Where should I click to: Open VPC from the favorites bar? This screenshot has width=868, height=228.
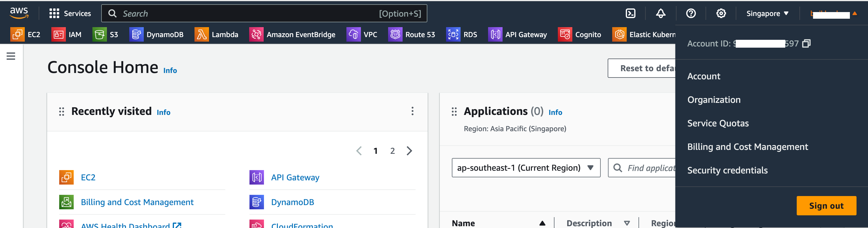pyautogui.click(x=362, y=34)
